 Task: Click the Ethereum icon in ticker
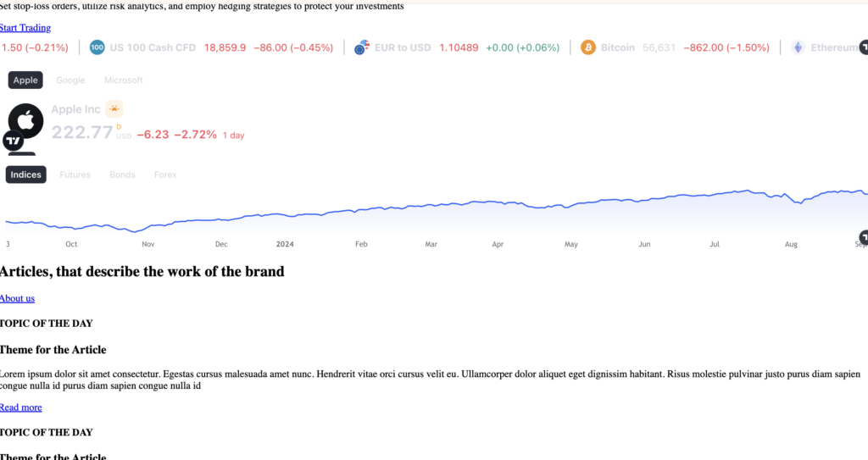[x=798, y=47]
